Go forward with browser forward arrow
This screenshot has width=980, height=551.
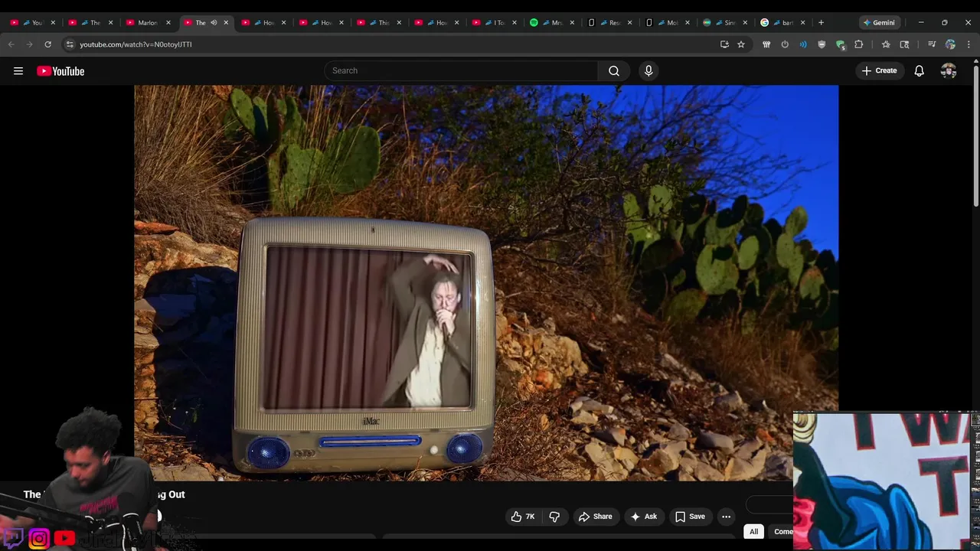29,44
